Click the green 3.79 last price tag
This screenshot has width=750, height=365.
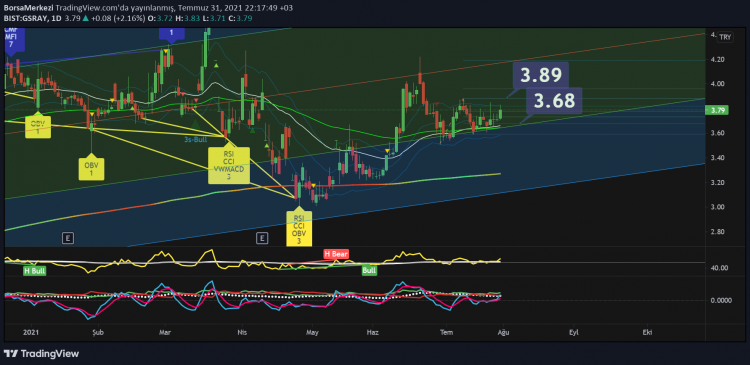717,111
